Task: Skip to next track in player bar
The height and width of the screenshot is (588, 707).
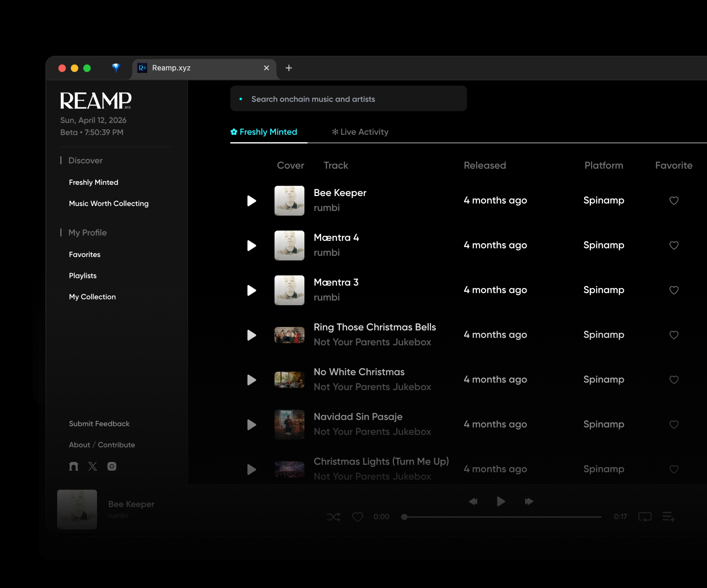Action: point(529,501)
